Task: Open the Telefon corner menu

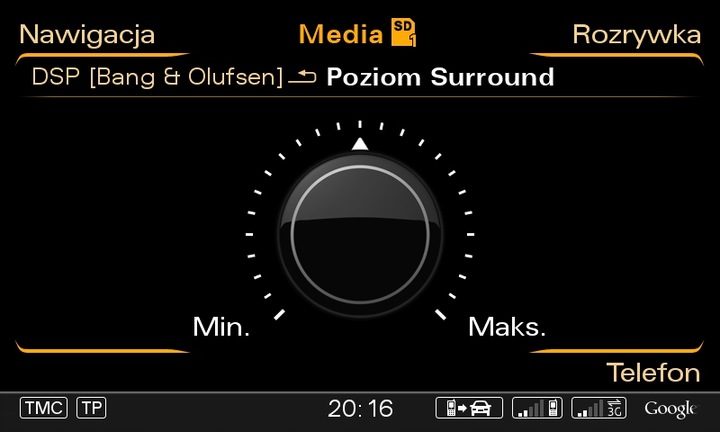Action: (x=653, y=372)
